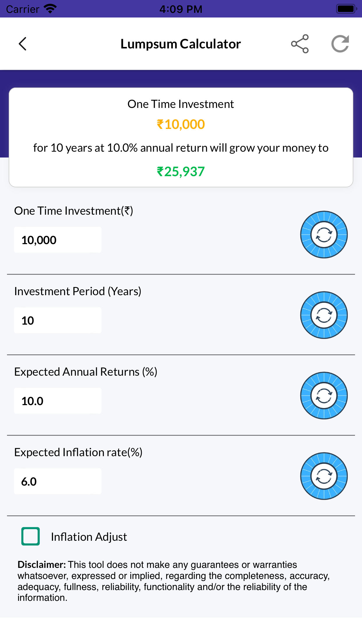Tap the Investment Period rotary dial
Screen dimensions: 362x644
coord(324,315)
